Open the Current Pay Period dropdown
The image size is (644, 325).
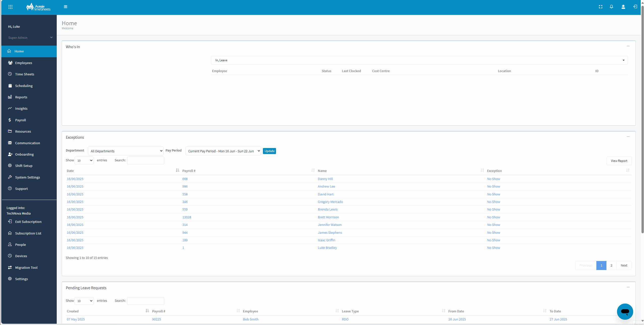(x=223, y=151)
